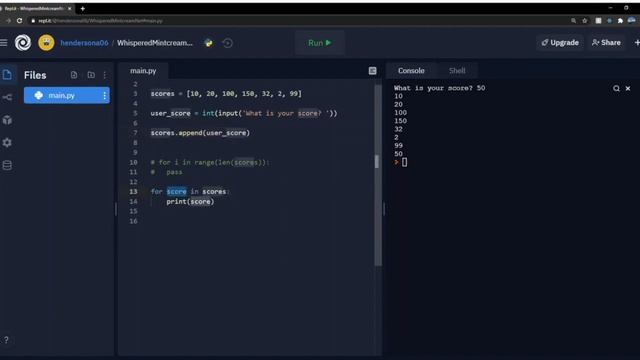This screenshot has width=640, height=360.
Task: Click line number 16 in gutter
Action: [133, 221]
